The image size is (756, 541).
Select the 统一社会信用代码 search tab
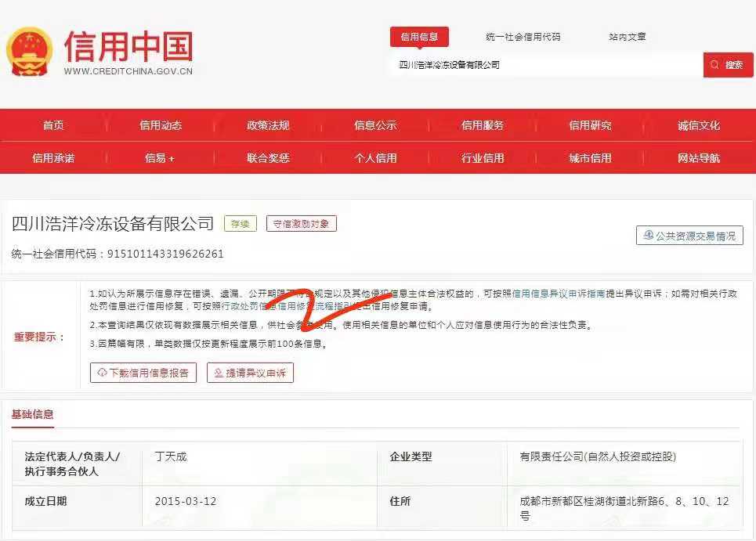coord(523,37)
